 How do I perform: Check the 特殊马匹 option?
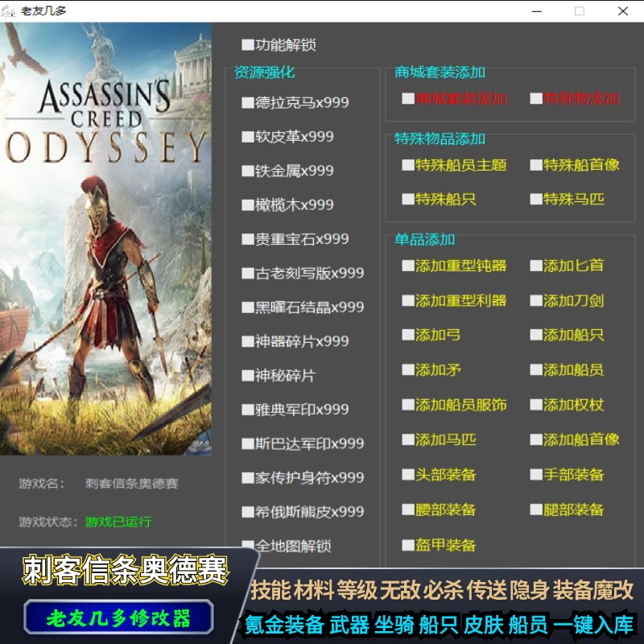tap(536, 199)
